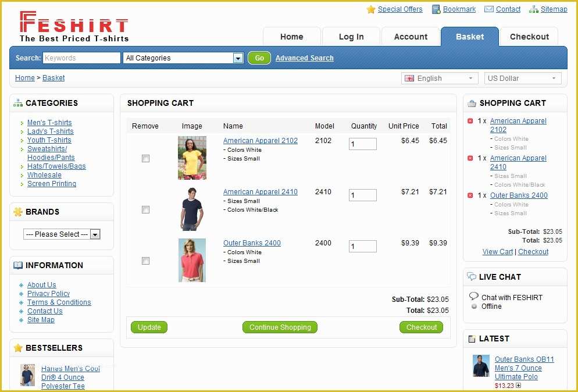Remove American Apparel 2410 via red icon in sidebar cart
Viewport: 578px width, 392px height.
(470, 158)
